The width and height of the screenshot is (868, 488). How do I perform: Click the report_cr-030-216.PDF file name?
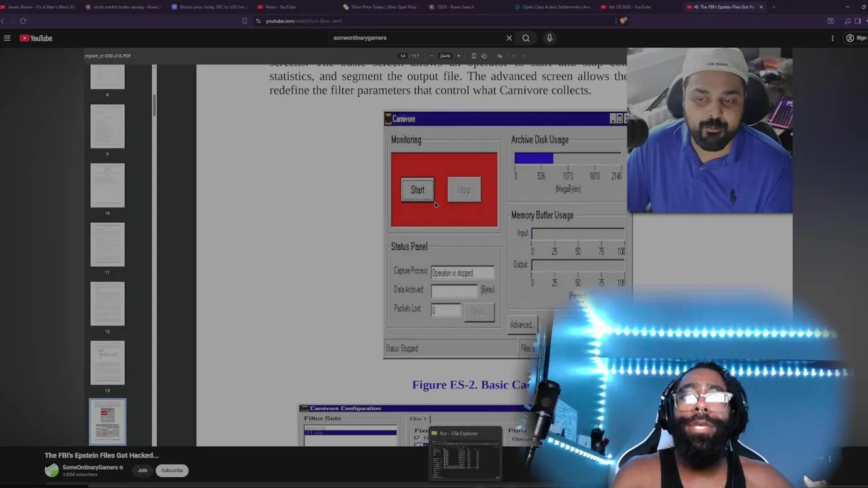point(108,56)
